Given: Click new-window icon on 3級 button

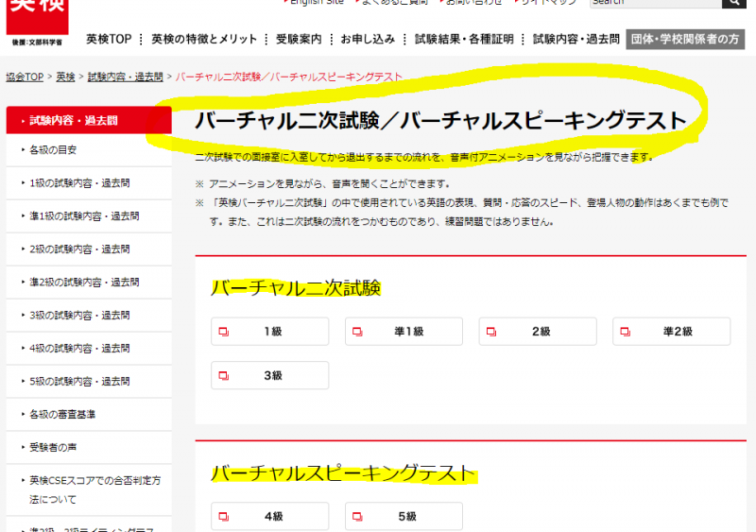Looking at the screenshot, I should point(224,376).
